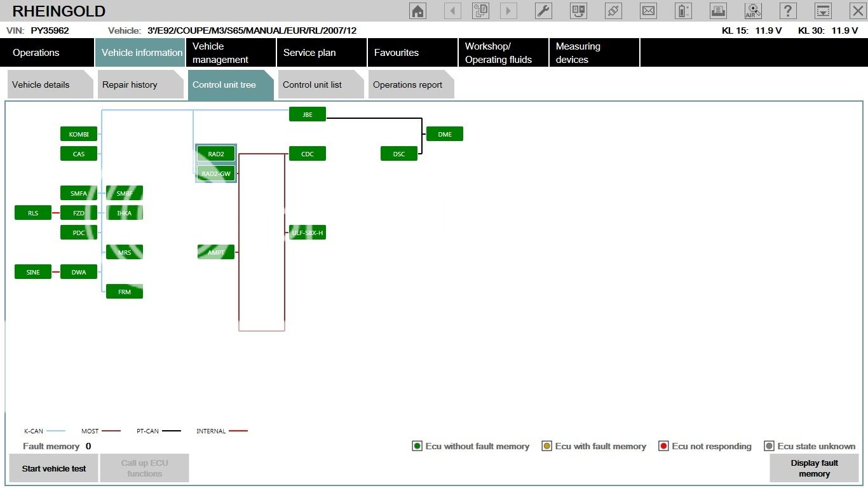Image resolution: width=868 pixels, height=488 pixels.
Task: Switch to the Vehicle details sub-tab
Action: pos(50,85)
